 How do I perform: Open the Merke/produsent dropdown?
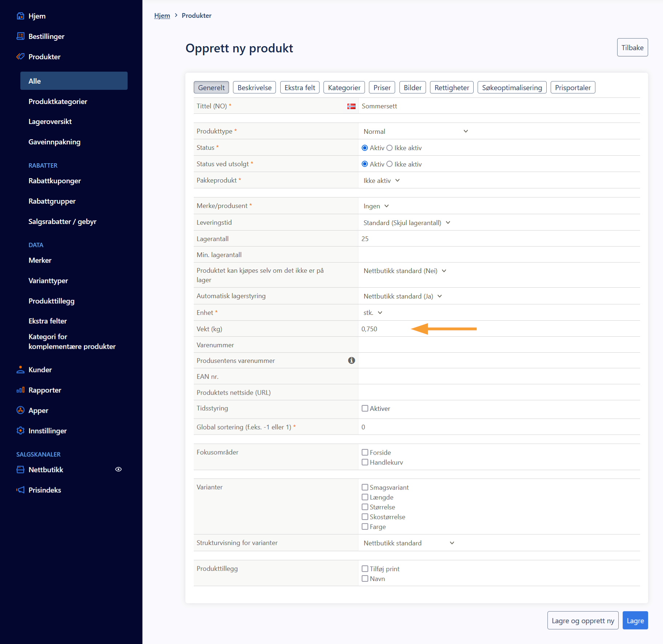[x=376, y=206]
